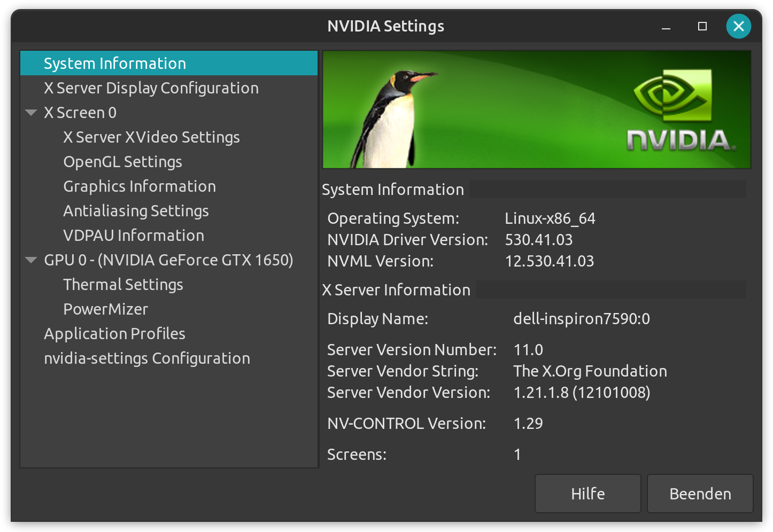
Task: Minimize the NVIDIA Settings window
Action: 666,26
